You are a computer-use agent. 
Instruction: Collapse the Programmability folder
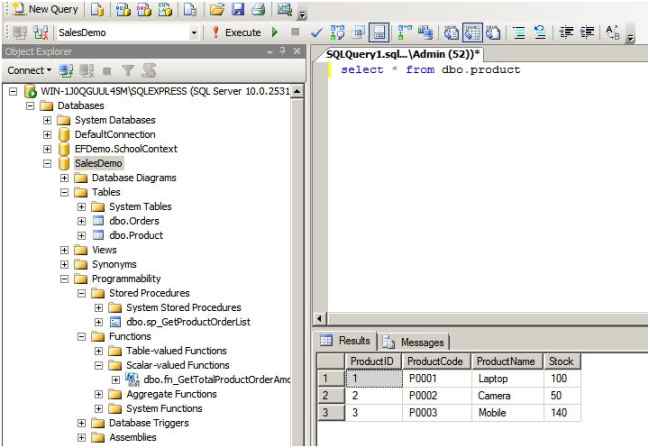pyautogui.click(x=64, y=279)
